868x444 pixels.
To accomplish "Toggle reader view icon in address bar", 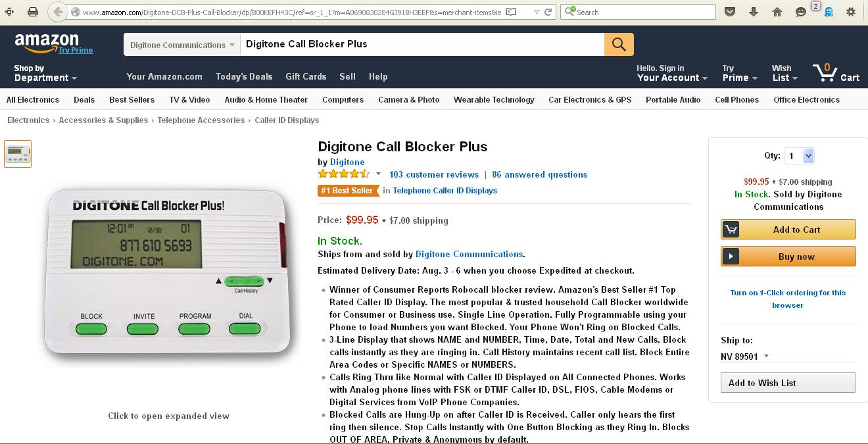I will coord(511,12).
